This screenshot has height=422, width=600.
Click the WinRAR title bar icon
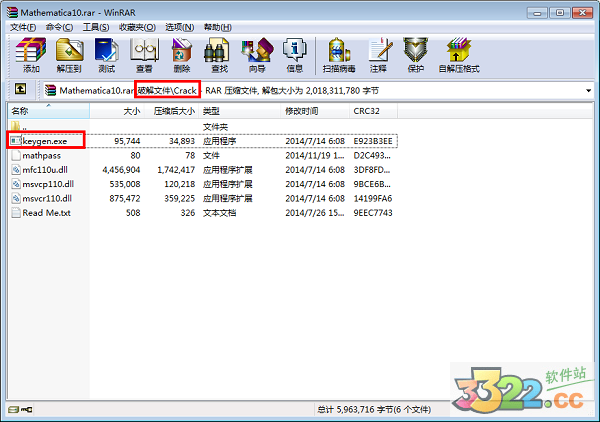12,12
